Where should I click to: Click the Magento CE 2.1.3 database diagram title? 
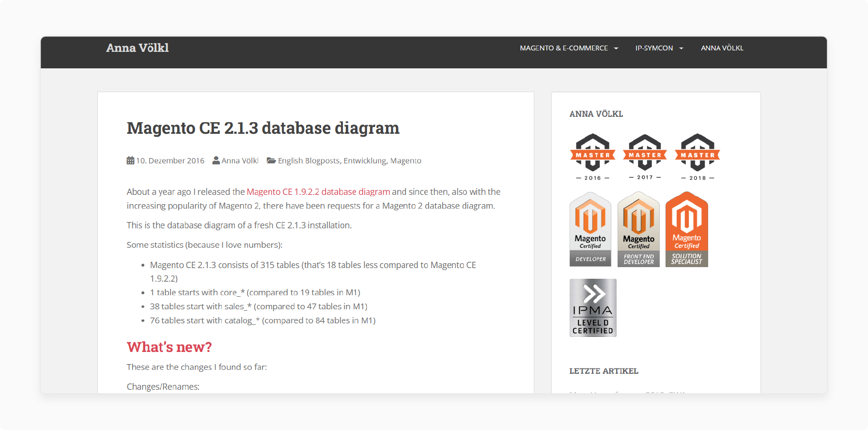pos(263,128)
